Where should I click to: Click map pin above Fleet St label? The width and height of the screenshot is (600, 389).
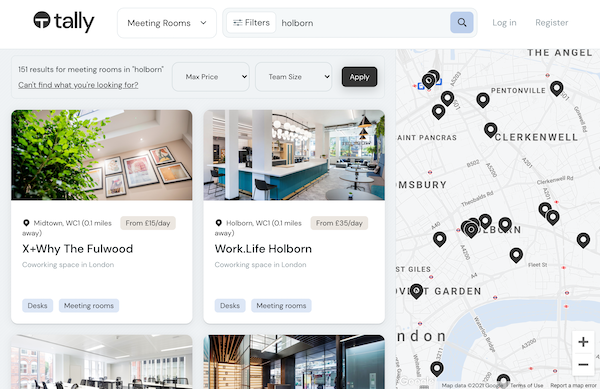(x=516, y=255)
